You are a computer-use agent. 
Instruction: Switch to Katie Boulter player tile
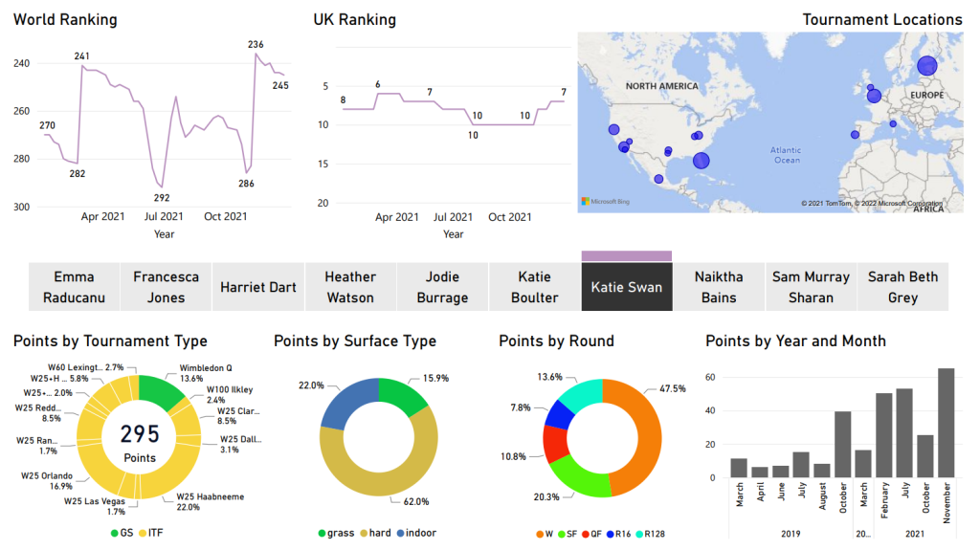(534, 287)
